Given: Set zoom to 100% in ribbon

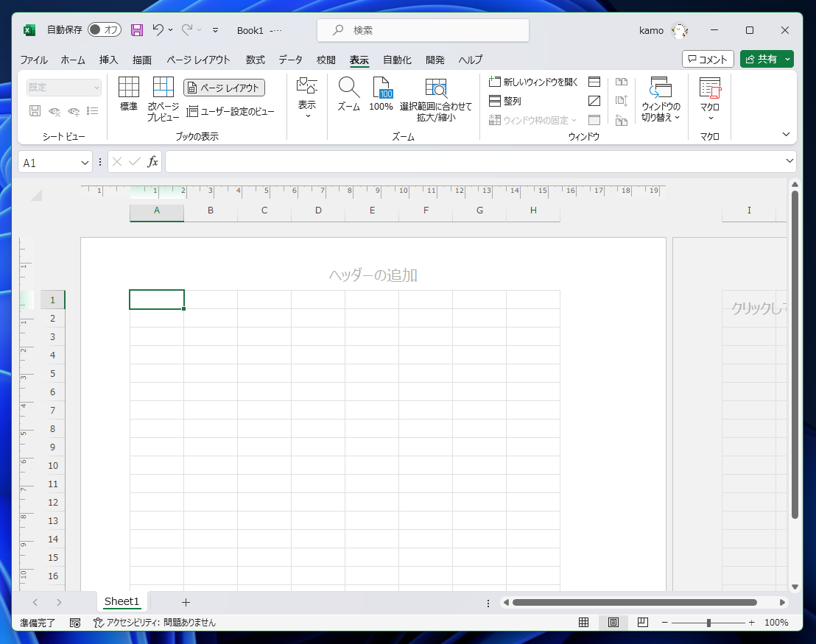Looking at the screenshot, I should [381, 88].
